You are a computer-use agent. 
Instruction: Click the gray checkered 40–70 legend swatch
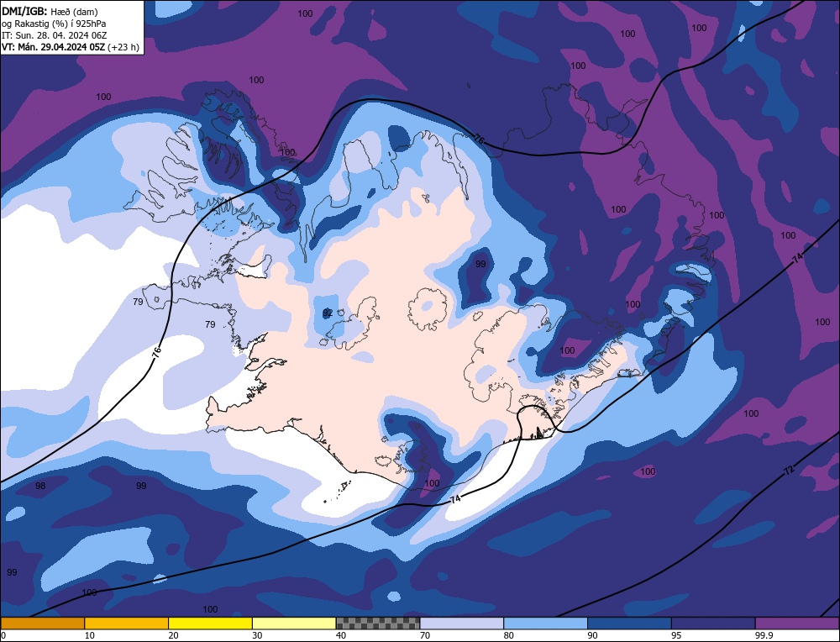point(378,623)
